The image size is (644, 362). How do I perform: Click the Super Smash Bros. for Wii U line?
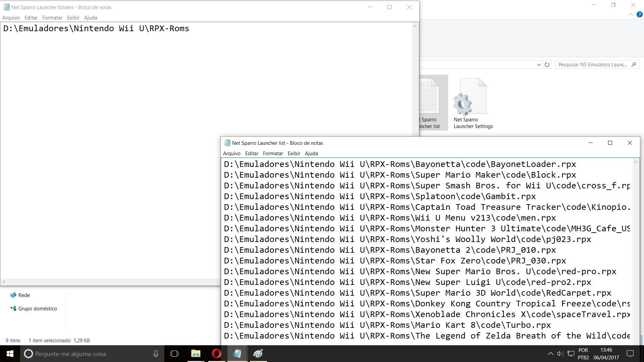click(427, 186)
